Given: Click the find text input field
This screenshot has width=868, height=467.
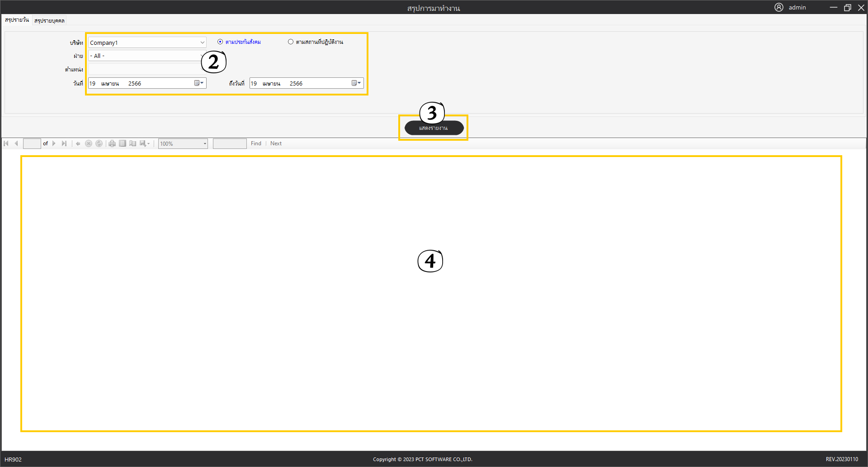Looking at the screenshot, I should click(x=230, y=143).
